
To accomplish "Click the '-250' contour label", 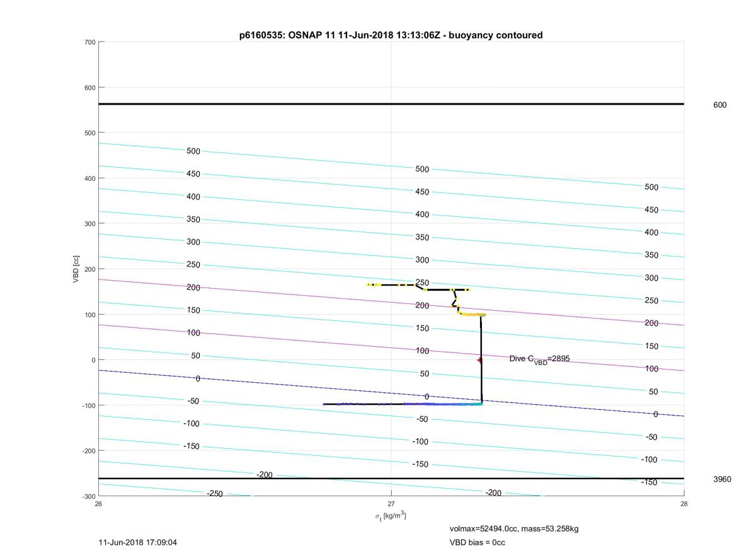I will coord(215,493).
